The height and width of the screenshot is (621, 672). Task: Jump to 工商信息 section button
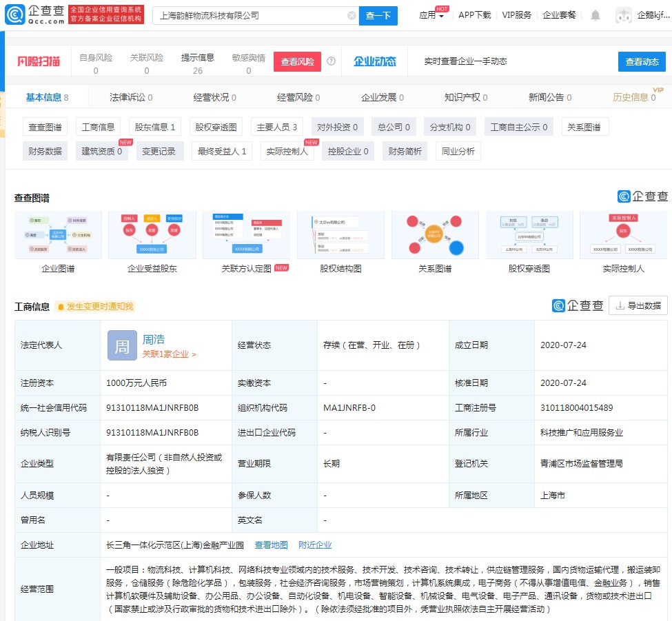(98, 127)
